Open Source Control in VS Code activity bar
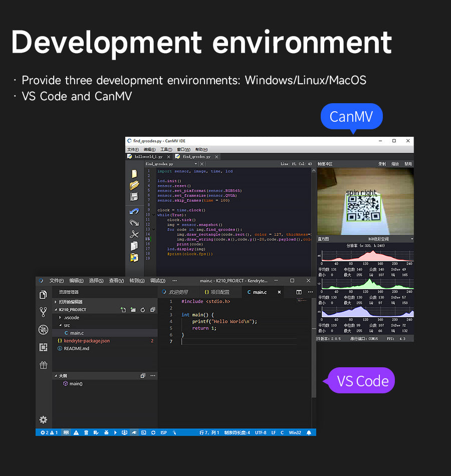Screen dimensions: 451x476 point(44,312)
